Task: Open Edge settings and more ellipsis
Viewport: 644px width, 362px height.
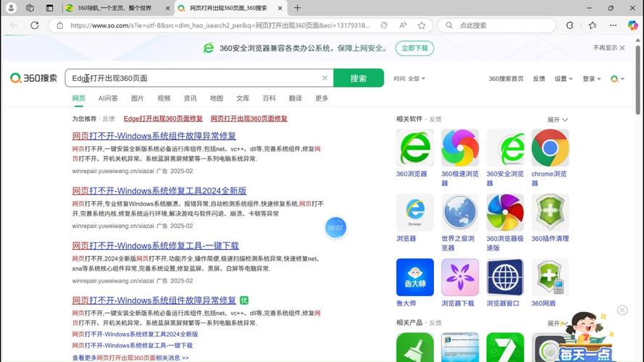Action: pyautogui.click(x=613, y=25)
